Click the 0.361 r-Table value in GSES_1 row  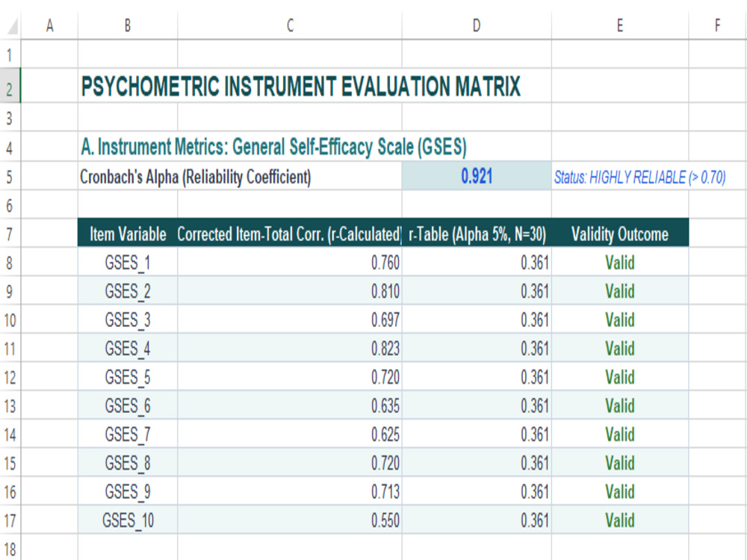tap(477, 262)
